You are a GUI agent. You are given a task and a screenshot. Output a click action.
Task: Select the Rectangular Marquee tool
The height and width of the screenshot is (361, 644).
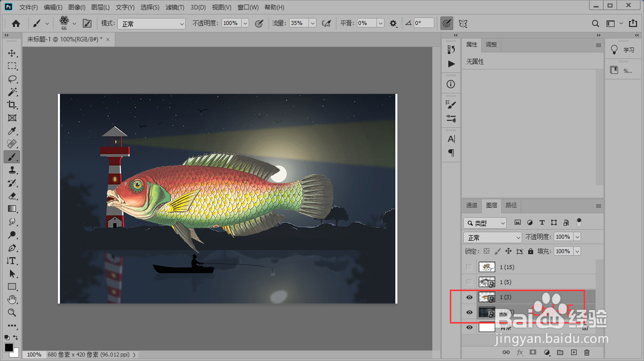click(12, 66)
